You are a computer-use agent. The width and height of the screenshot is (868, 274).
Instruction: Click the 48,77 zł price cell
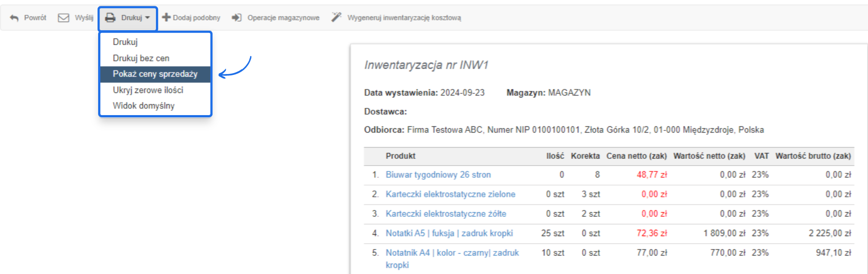click(x=652, y=175)
